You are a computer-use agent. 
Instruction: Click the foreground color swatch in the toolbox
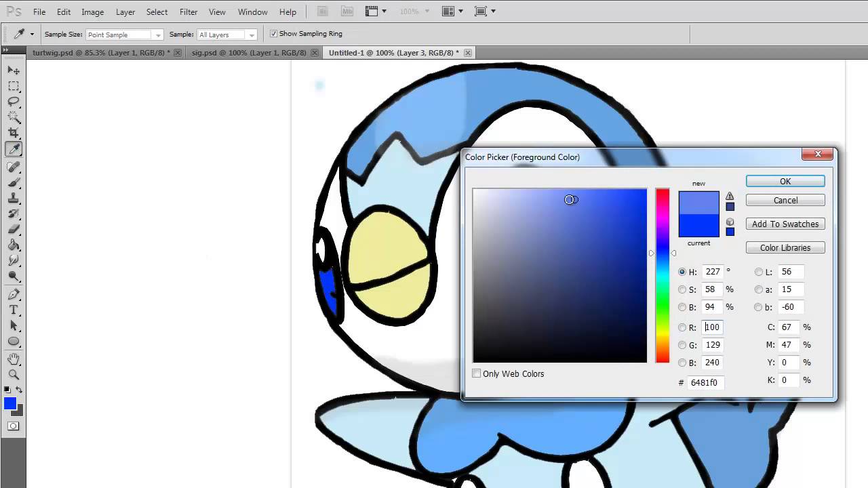(10, 404)
